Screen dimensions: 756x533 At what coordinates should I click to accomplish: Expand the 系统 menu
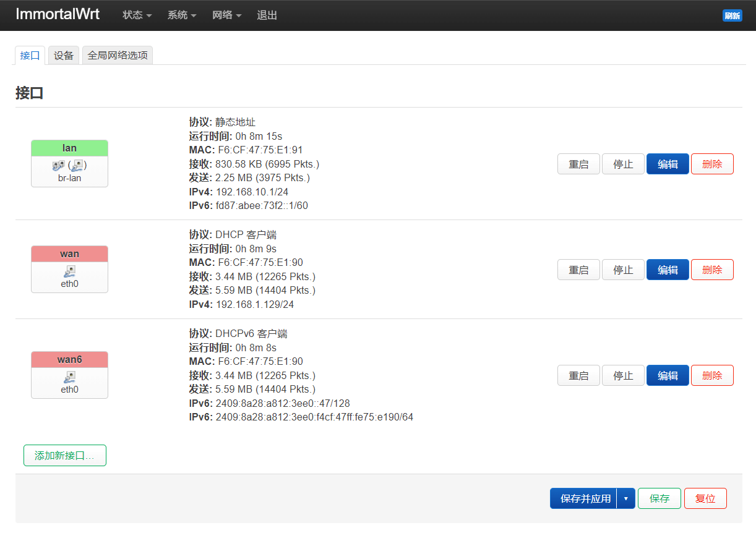coord(181,15)
